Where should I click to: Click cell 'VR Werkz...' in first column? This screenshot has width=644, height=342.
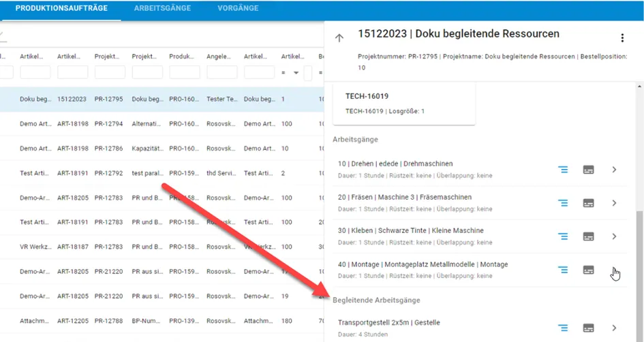coord(35,247)
